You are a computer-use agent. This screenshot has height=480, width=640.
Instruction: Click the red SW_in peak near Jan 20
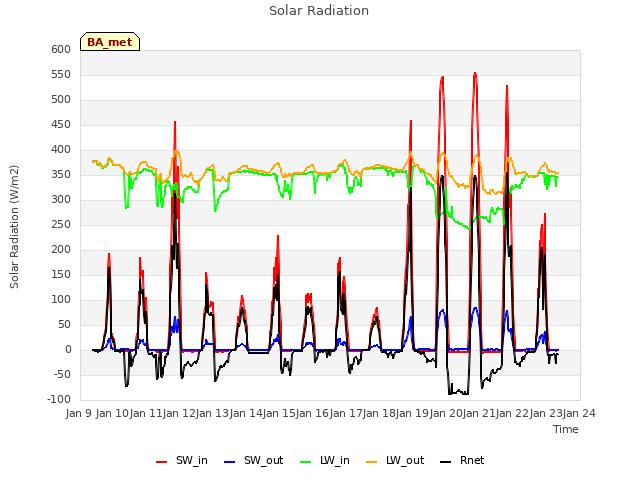click(442, 77)
